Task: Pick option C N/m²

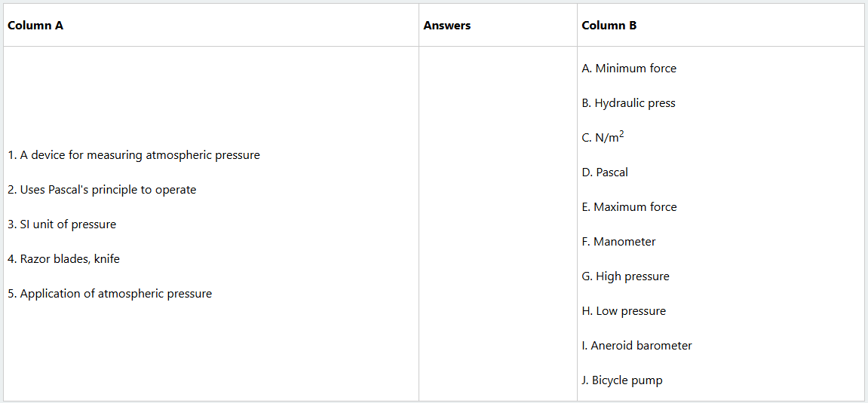Action: 603,138
